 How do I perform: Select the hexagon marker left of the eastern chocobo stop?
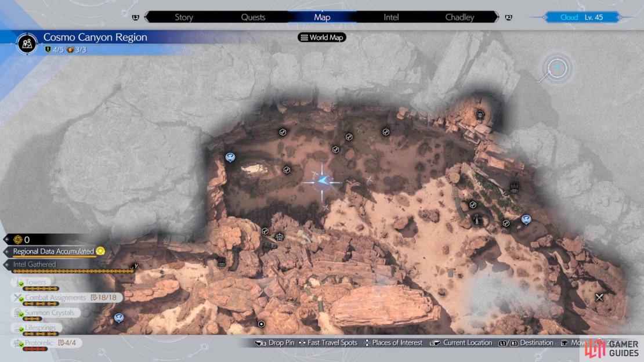pyautogui.click(x=506, y=223)
